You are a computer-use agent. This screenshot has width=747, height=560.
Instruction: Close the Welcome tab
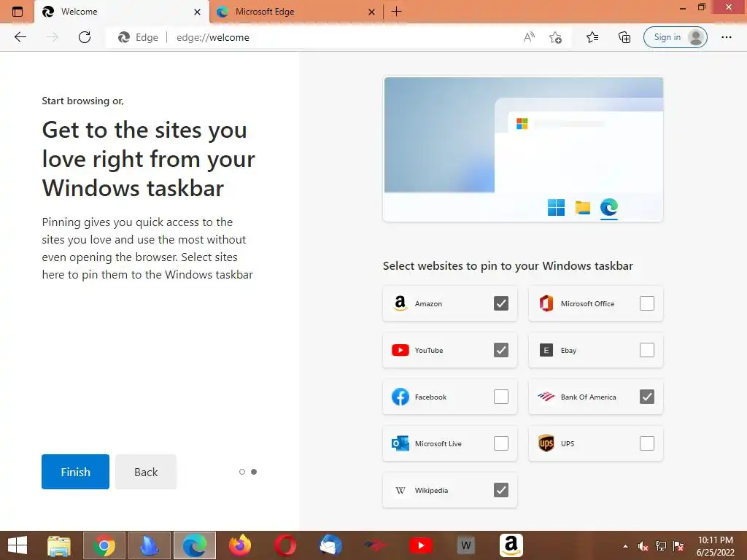click(197, 12)
